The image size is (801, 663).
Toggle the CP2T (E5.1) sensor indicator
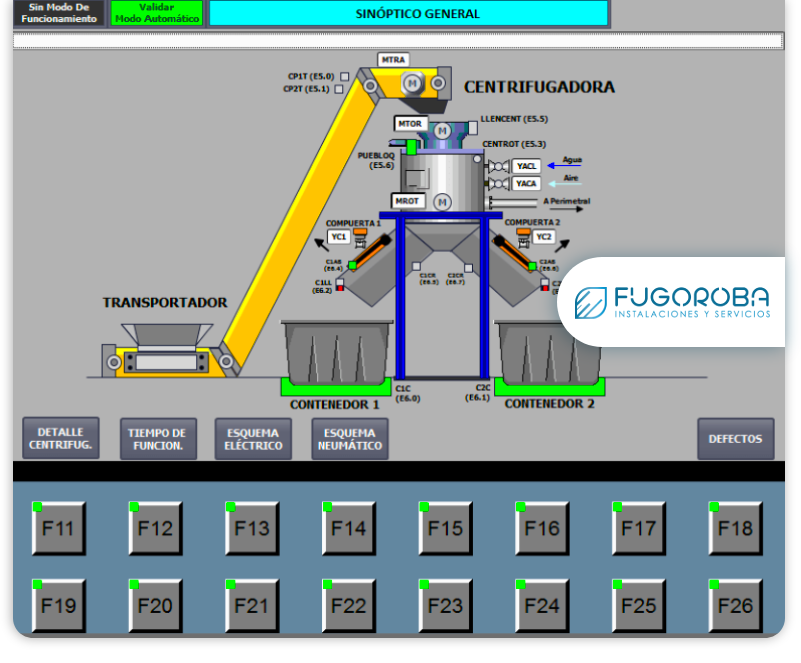[339, 89]
